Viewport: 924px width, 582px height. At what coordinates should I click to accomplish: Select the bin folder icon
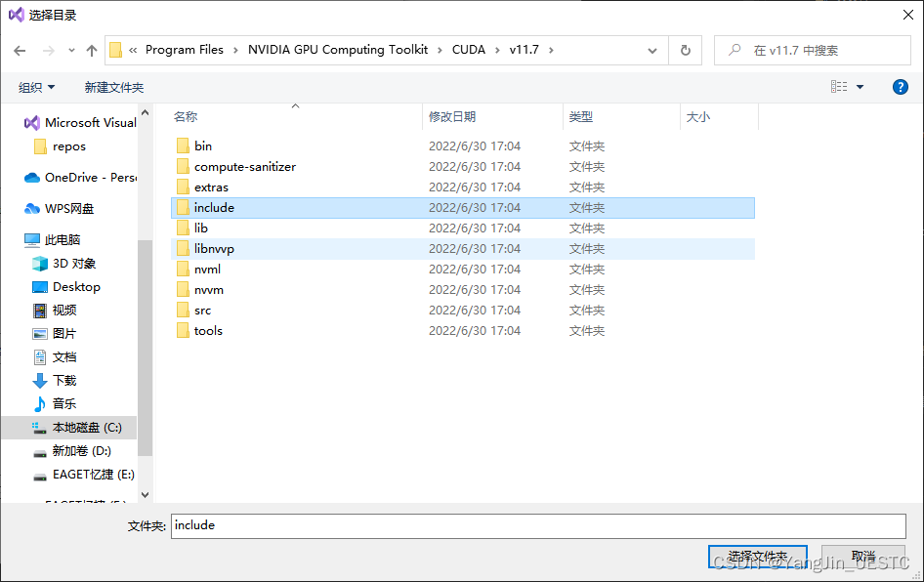coord(183,145)
